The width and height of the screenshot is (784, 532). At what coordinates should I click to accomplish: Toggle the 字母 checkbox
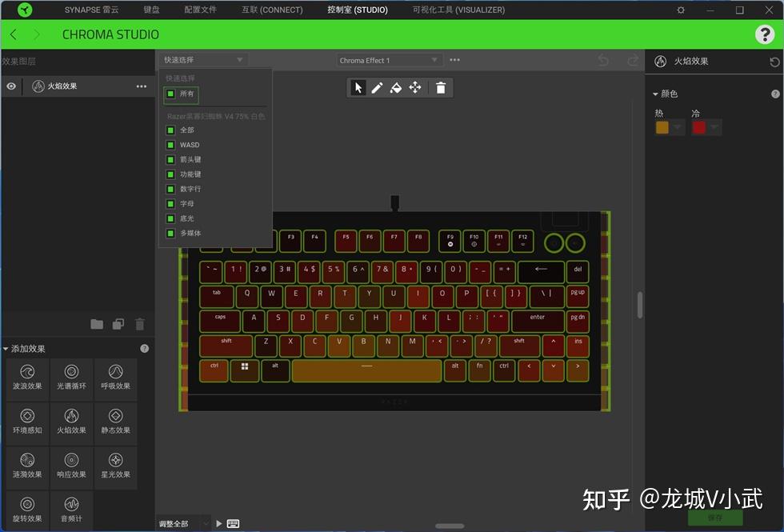pos(170,204)
